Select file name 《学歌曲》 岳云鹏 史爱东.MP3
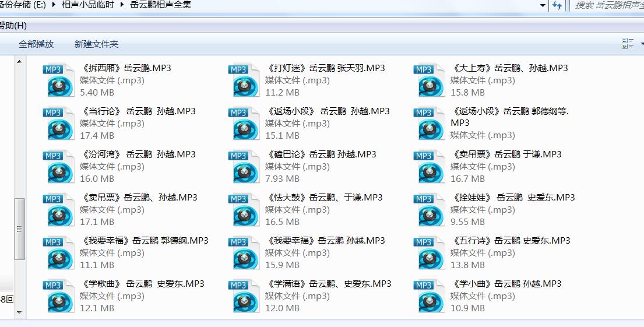This screenshot has height=327, width=644. [x=142, y=284]
